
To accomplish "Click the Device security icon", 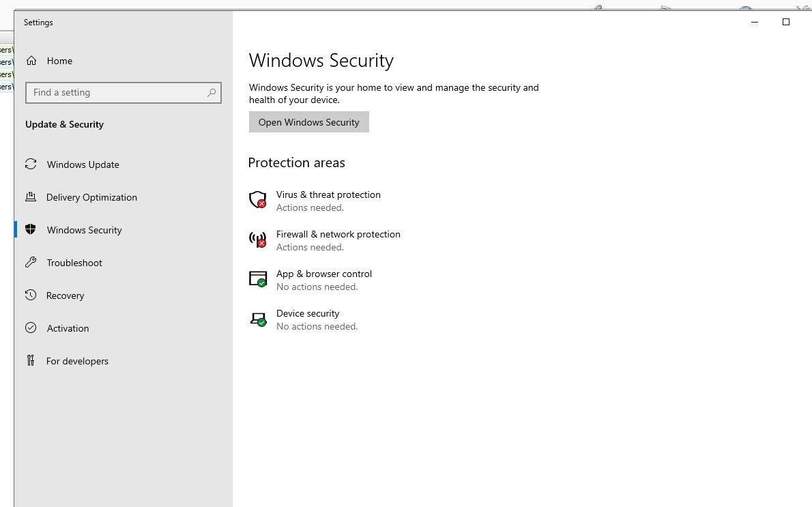I will point(258,319).
